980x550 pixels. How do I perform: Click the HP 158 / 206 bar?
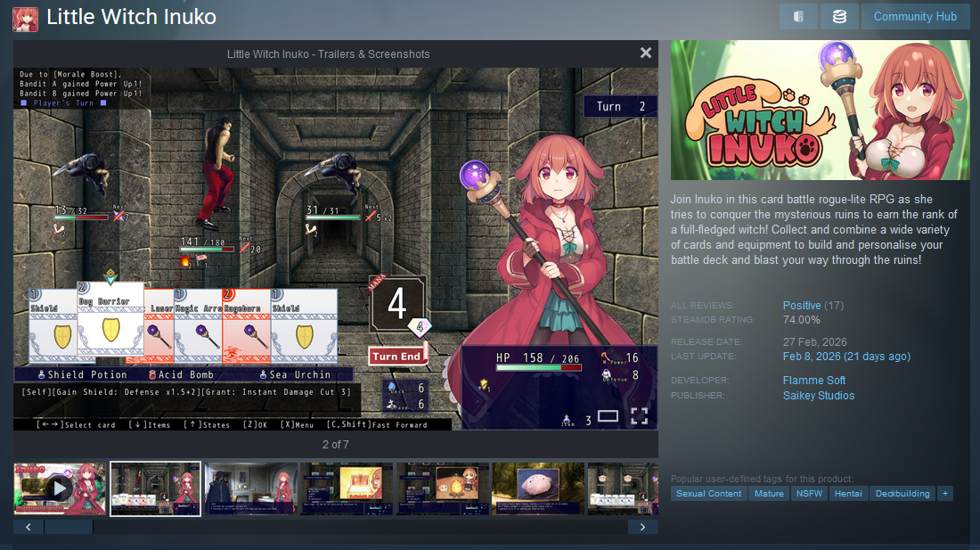[539, 367]
